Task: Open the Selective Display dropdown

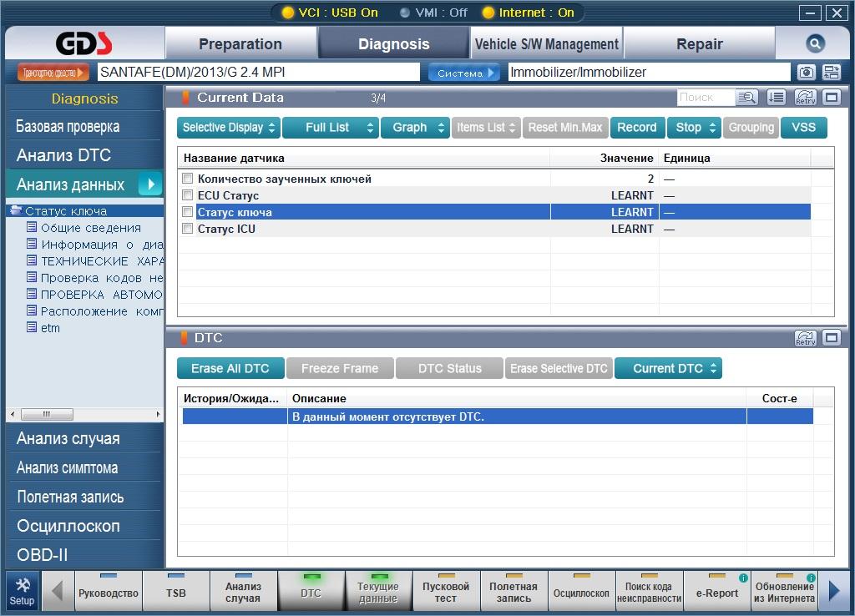Action: click(x=229, y=128)
